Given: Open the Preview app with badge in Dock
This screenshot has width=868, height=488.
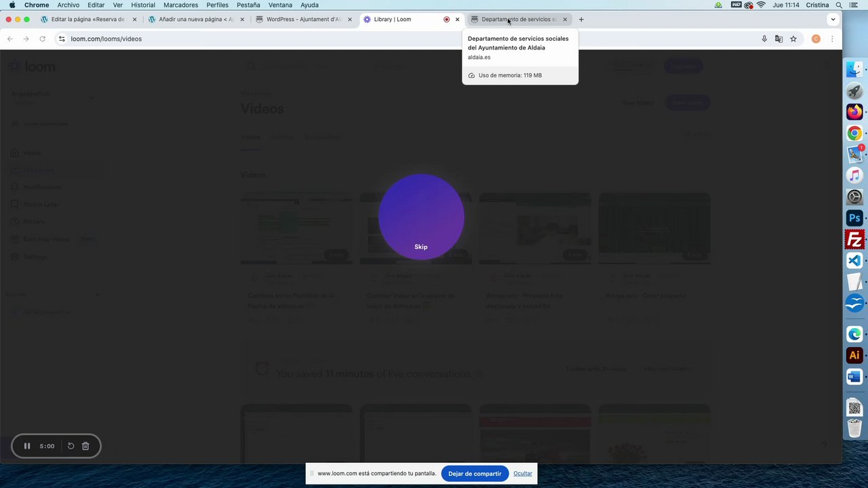Looking at the screenshot, I should pos(854,155).
